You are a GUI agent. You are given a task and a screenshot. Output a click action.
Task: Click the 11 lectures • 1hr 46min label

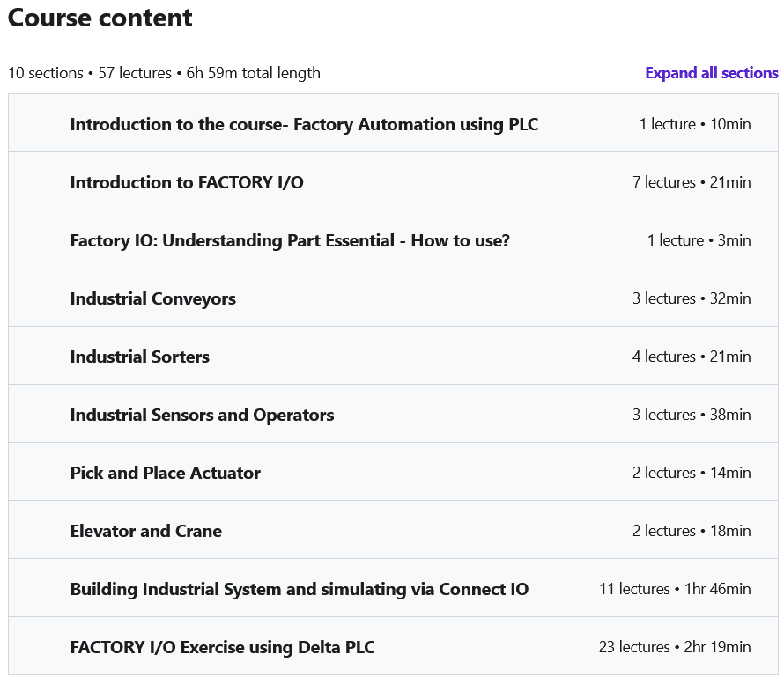[x=675, y=589]
